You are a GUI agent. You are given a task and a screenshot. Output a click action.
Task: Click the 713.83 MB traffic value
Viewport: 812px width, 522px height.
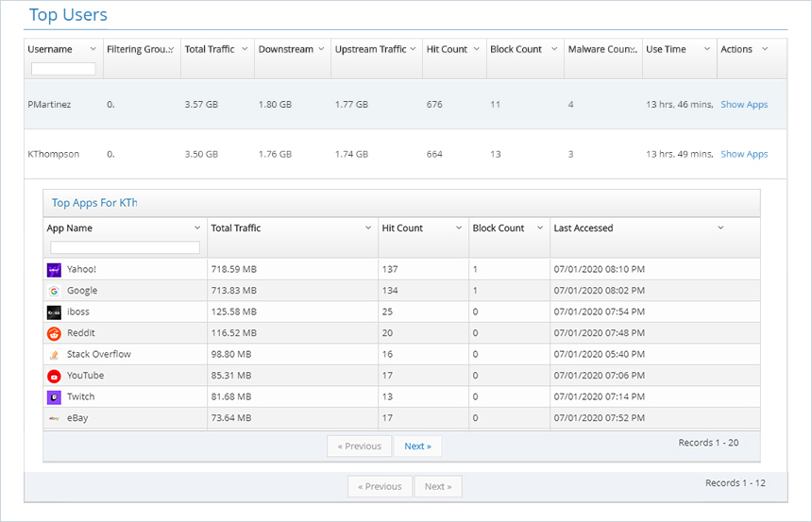[x=233, y=291]
